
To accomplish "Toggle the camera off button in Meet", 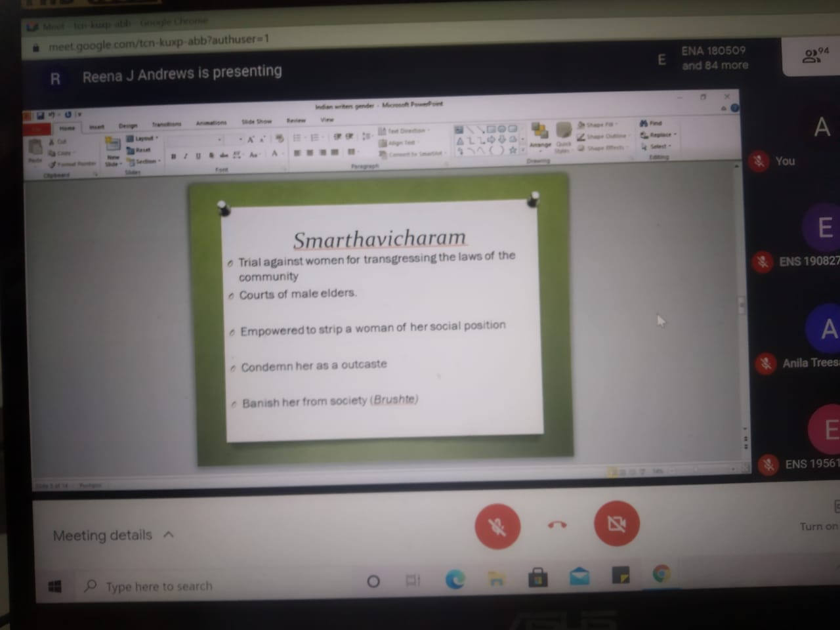I will point(616,523).
